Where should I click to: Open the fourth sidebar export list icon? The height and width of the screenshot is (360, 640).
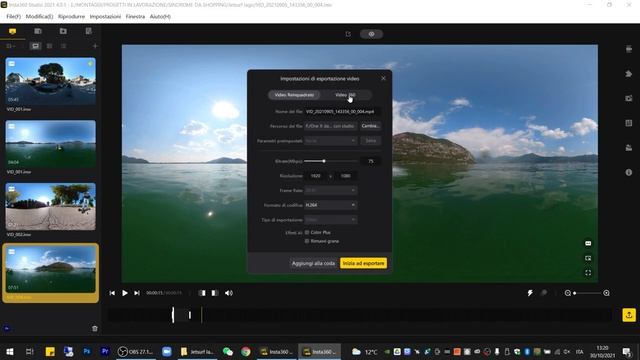click(88, 31)
